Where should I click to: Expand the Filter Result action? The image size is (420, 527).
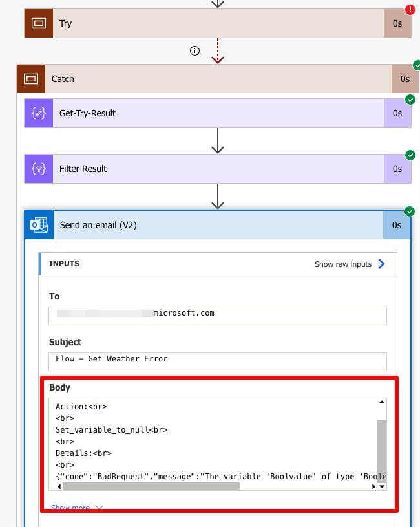coord(218,169)
